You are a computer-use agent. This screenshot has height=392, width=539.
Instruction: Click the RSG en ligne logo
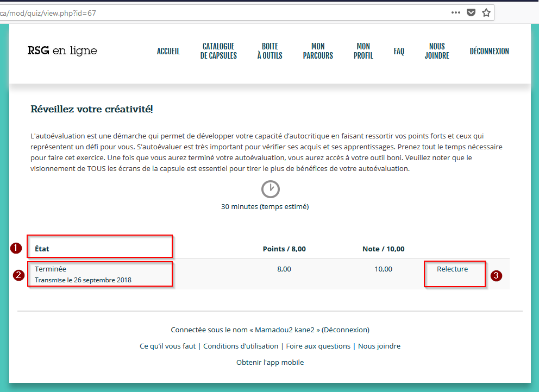(x=62, y=51)
